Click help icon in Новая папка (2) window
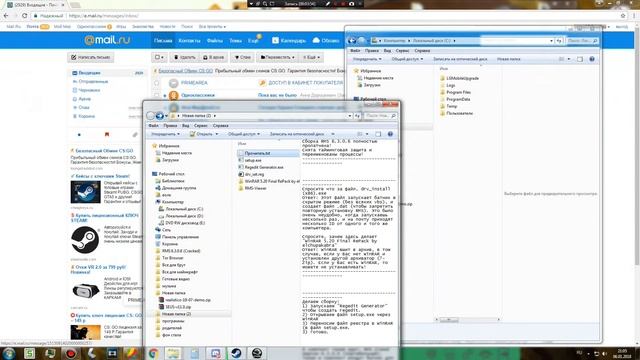This screenshot has width=640, height=360. coord(390,134)
